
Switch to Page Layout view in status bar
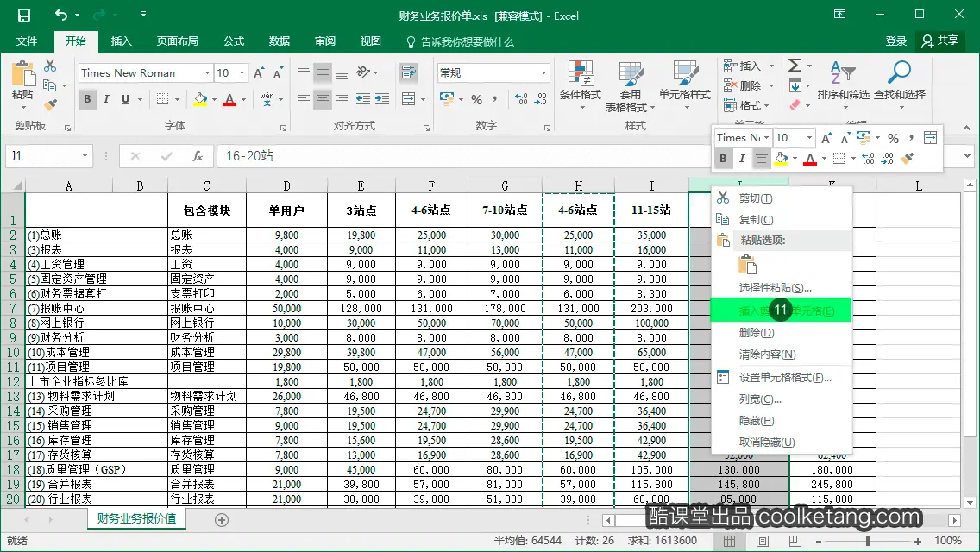click(x=763, y=541)
